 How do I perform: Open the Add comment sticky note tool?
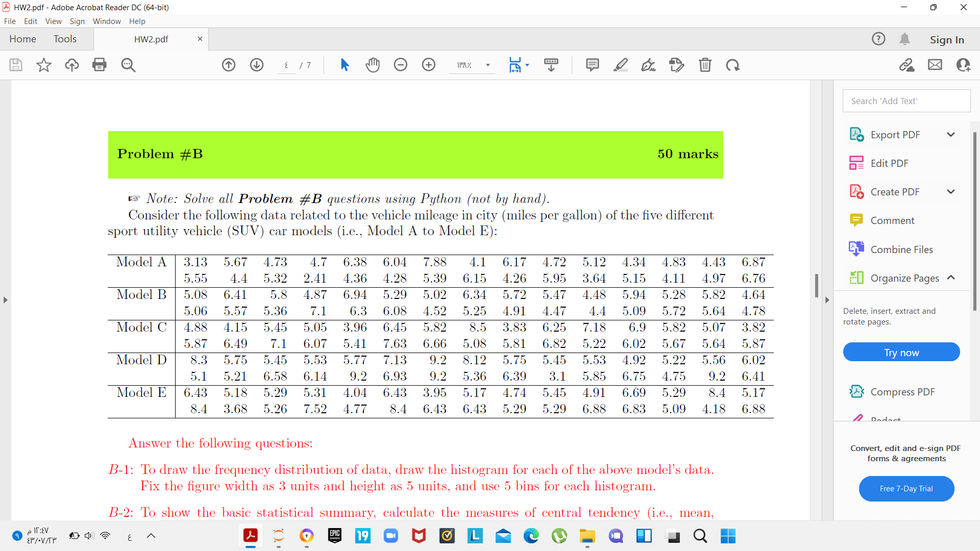pyautogui.click(x=592, y=65)
